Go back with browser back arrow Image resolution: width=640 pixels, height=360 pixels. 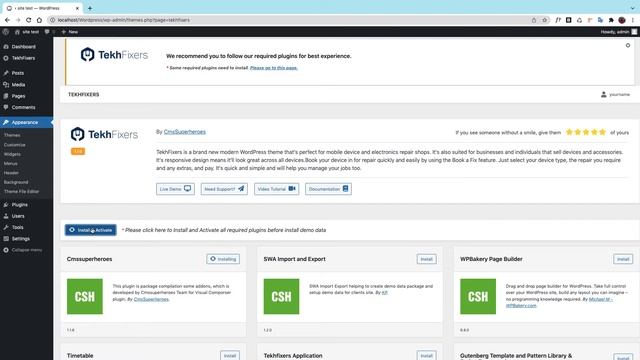(7, 20)
